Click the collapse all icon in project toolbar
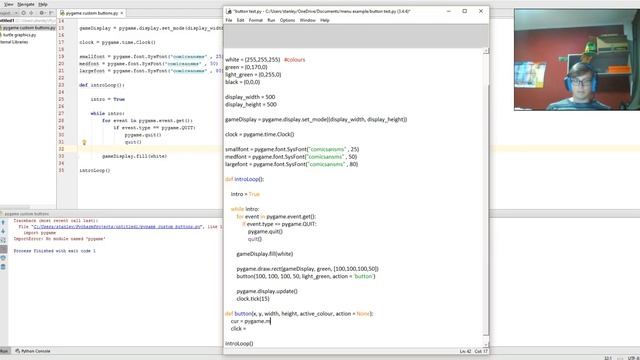This screenshot has width=640, height=360. (x=31, y=13)
